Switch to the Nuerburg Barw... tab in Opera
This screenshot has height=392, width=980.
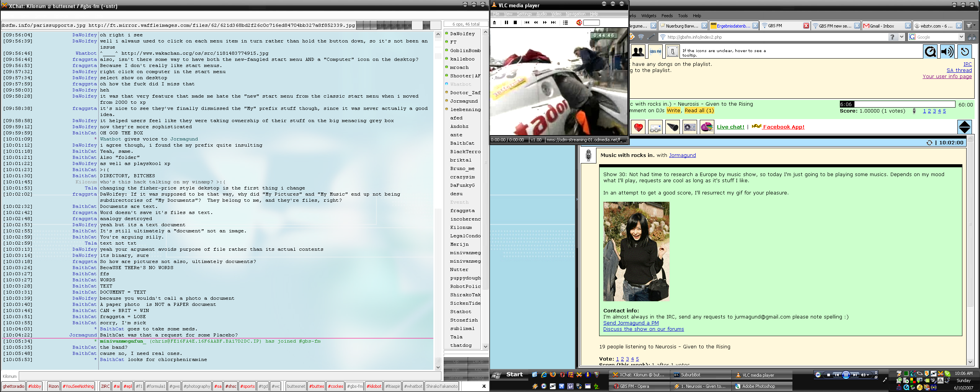683,26
